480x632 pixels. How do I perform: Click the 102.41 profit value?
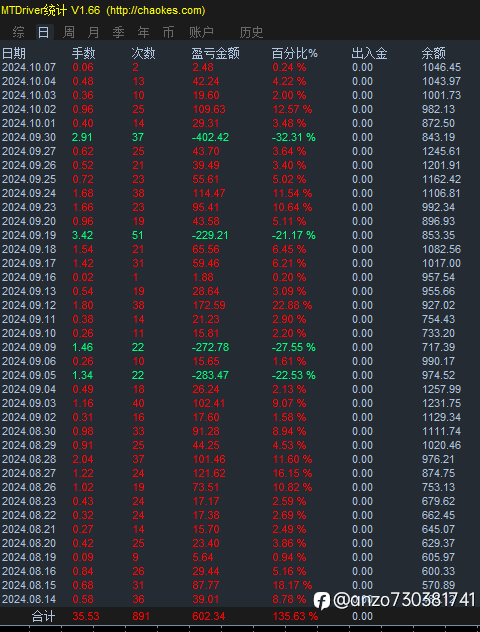pyautogui.click(x=209, y=403)
